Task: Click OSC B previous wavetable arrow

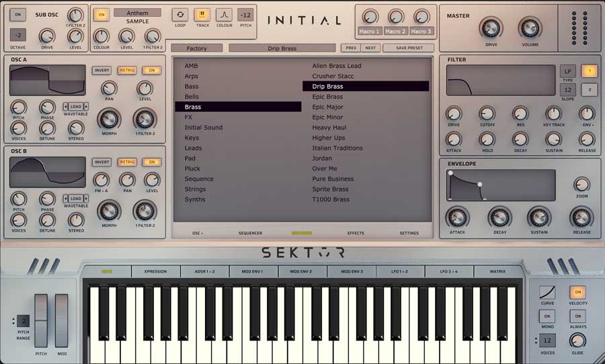Action: coord(66,199)
